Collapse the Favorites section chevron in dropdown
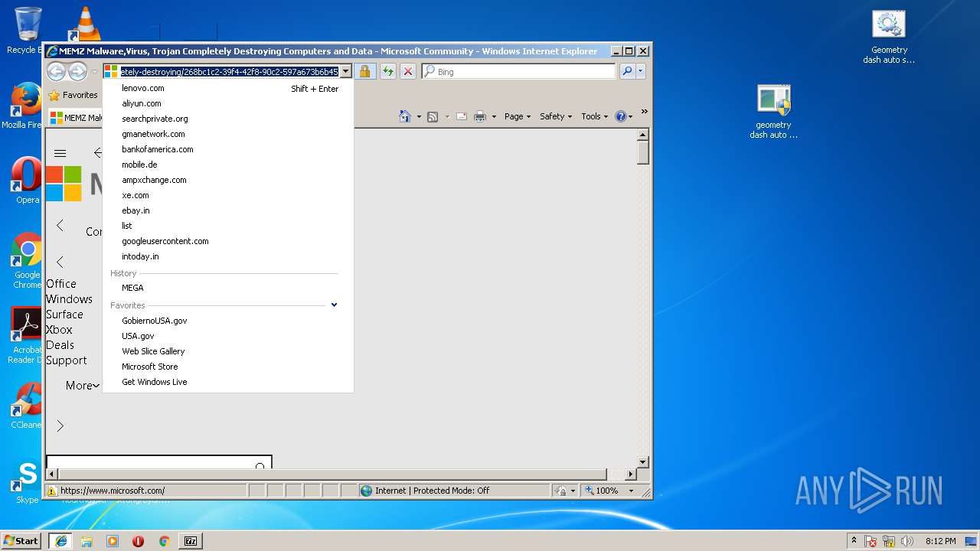This screenshot has width=980, height=551. coord(334,305)
